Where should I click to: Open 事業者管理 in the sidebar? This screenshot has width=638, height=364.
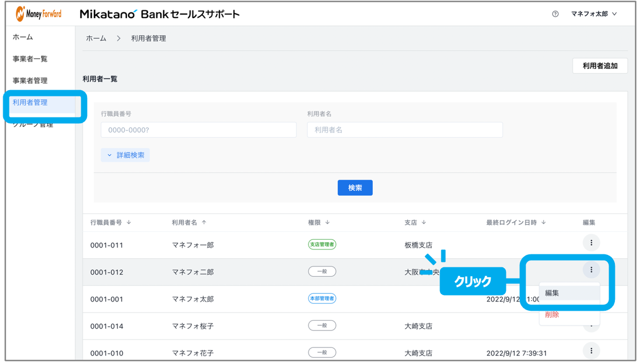(x=30, y=81)
